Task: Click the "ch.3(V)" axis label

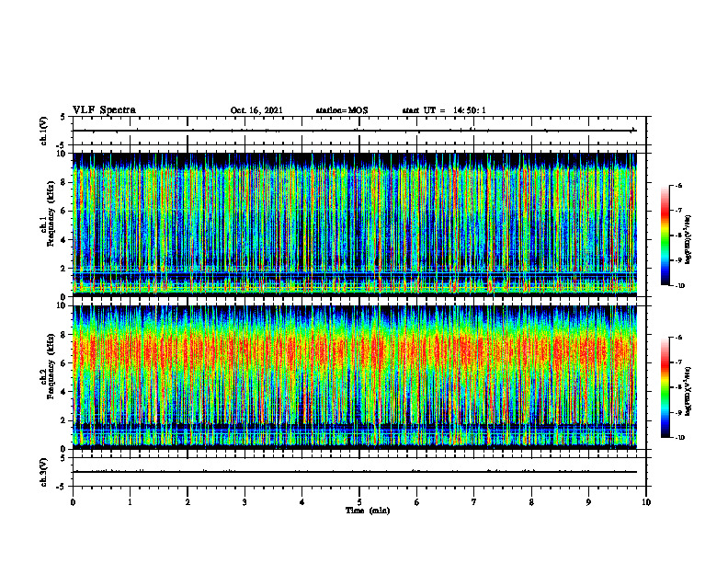Action: pos(44,472)
